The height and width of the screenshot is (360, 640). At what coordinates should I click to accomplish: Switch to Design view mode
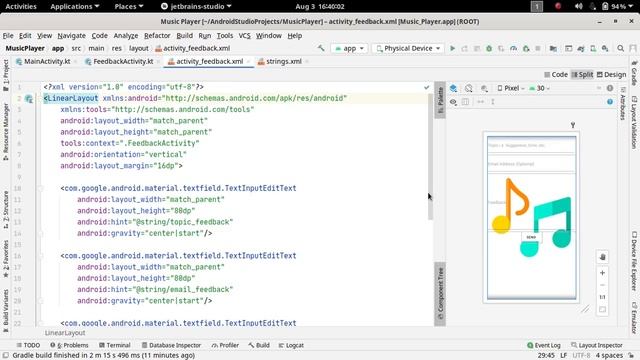pos(611,74)
